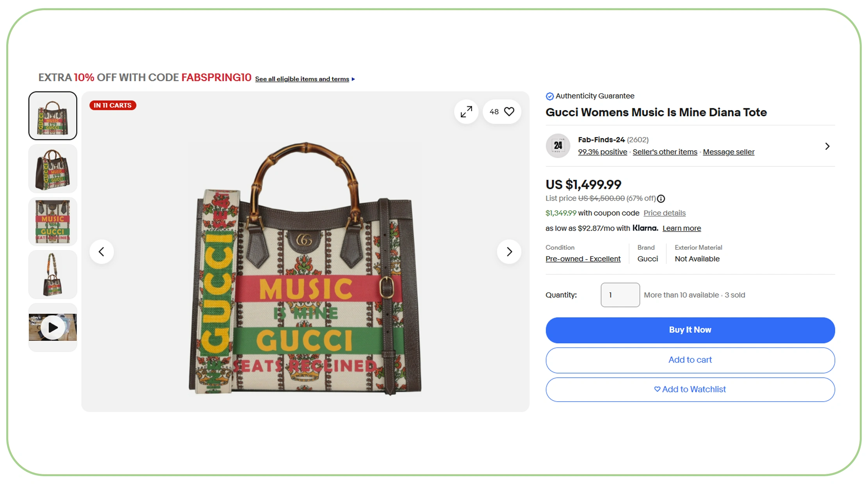Click Klarna Learn more link
Screen dimensions: 868x484
(x=681, y=228)
